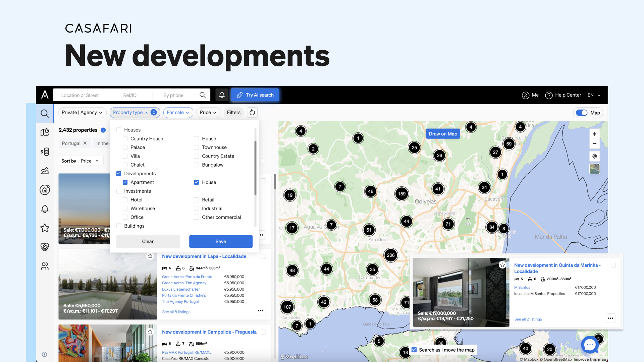Uncheck the Developments checkbox

tap(119, 174)
